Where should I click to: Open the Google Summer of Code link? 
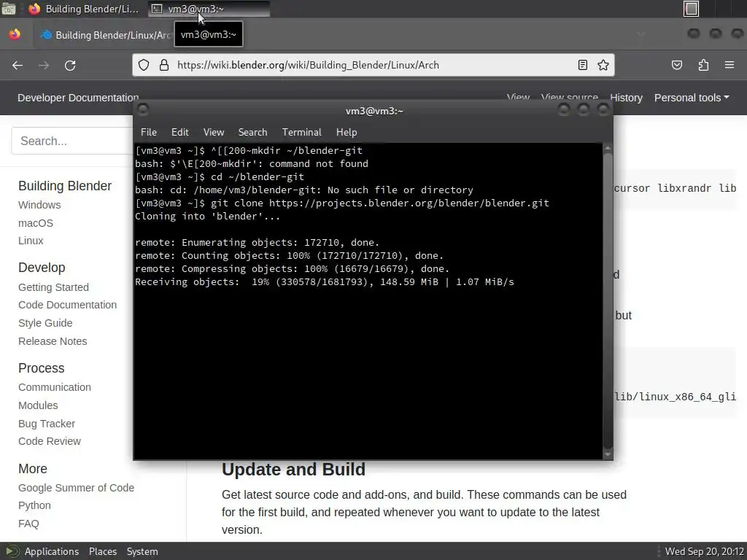point(76,488)
